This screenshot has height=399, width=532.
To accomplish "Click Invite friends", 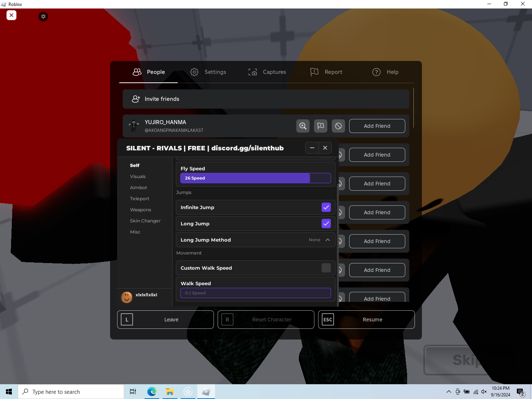I will coord(266,99).
